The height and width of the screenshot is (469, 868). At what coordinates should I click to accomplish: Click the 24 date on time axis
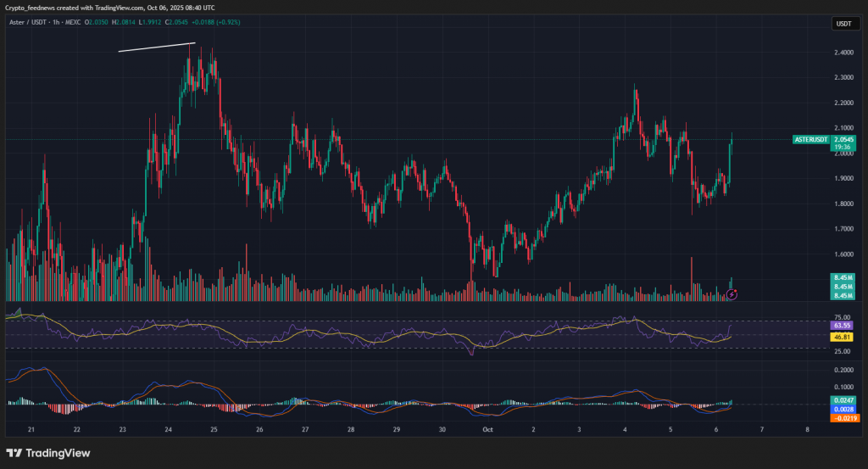168,430
